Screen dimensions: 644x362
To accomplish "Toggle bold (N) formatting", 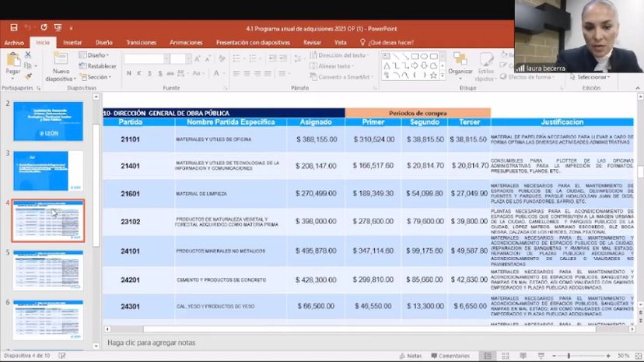I will point(128,74).
